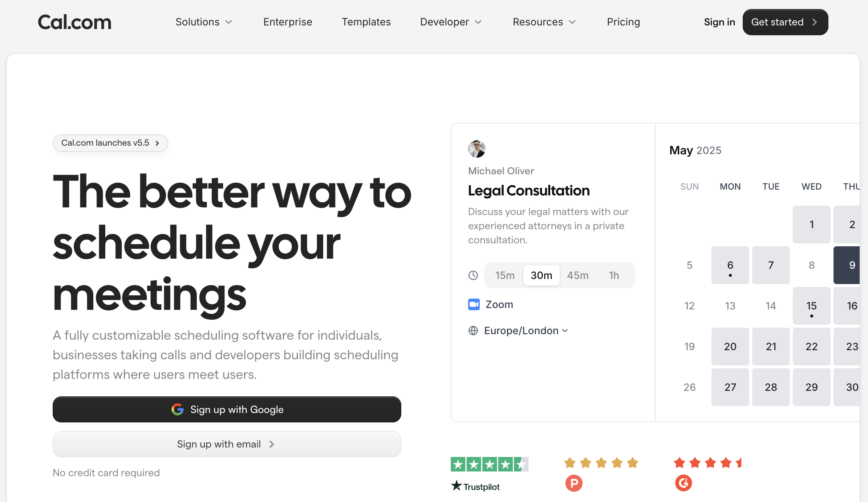Pick May 20 on the calendar

730,347
